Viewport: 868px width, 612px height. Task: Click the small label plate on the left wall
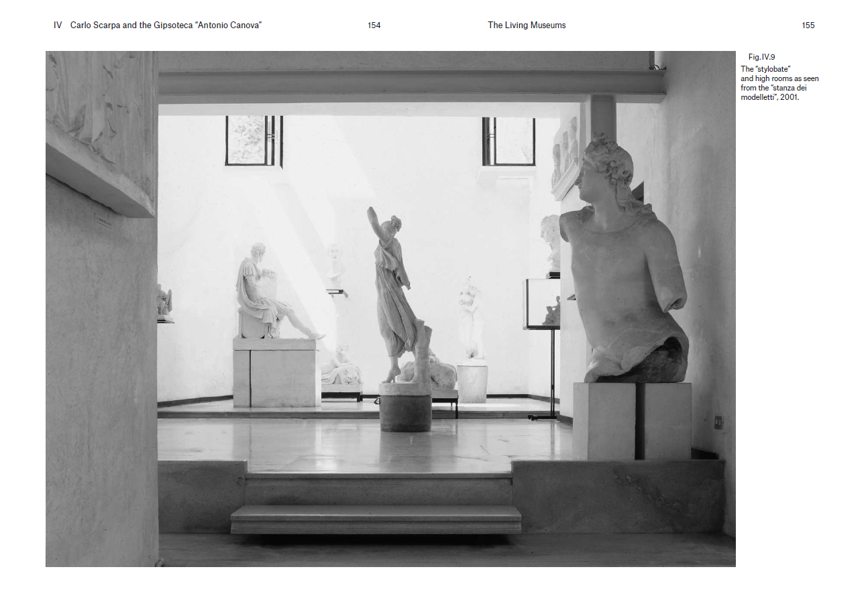[x=103, y=222]
